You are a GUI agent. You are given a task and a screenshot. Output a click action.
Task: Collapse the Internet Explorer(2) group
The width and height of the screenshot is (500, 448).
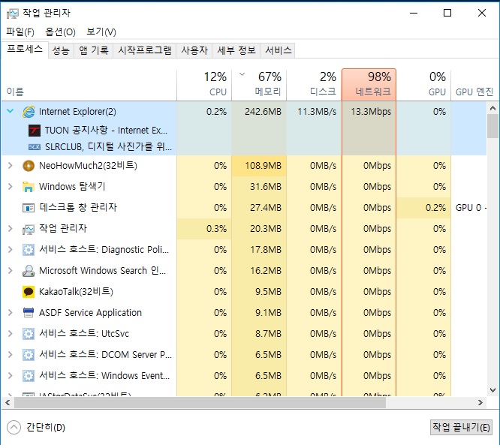(x=11, y=111)
